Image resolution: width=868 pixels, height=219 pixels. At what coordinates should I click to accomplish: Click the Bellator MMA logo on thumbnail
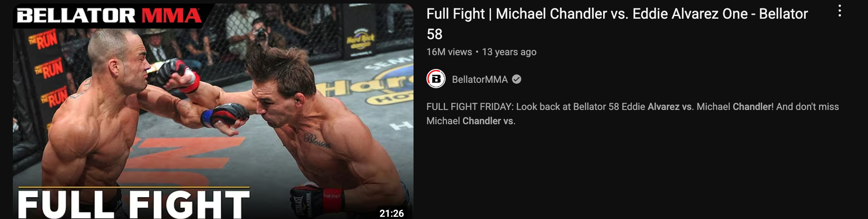pos(109,16)
